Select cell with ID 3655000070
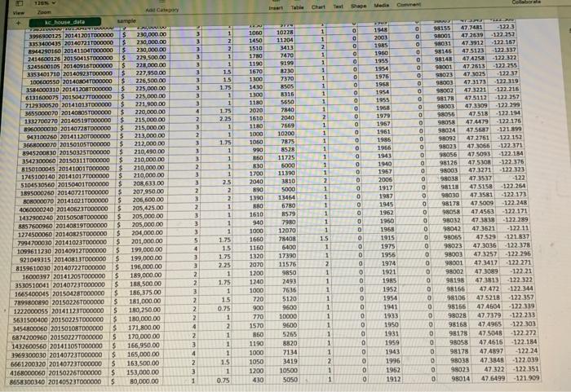This screenshot has width=571, height=392. (x=42, y=113)
